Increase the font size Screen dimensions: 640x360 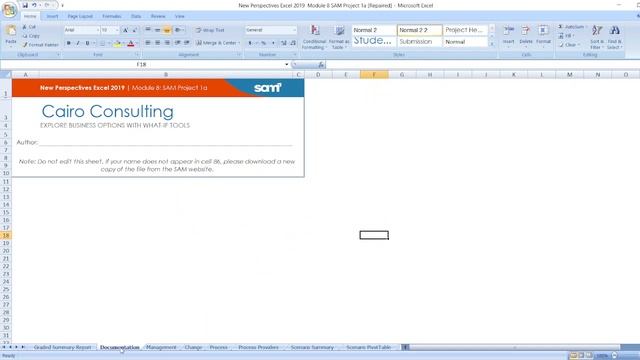click(x=125, y=30)
